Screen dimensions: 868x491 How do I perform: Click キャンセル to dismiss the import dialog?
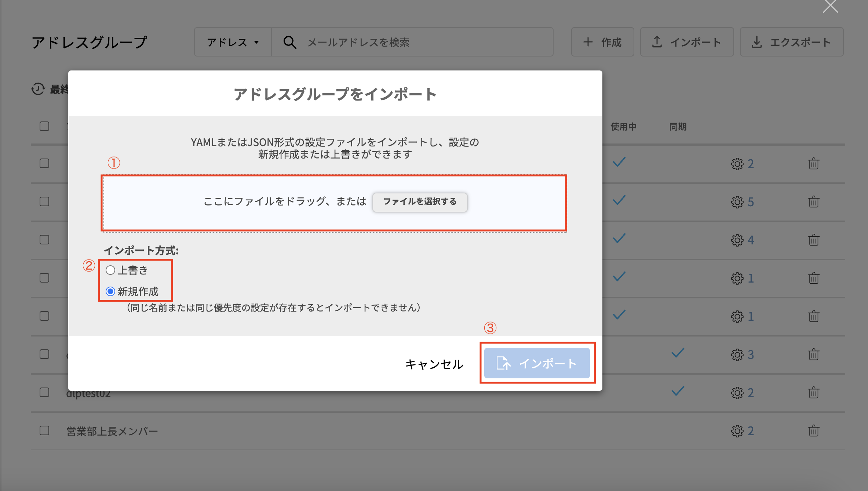(434, 364)
